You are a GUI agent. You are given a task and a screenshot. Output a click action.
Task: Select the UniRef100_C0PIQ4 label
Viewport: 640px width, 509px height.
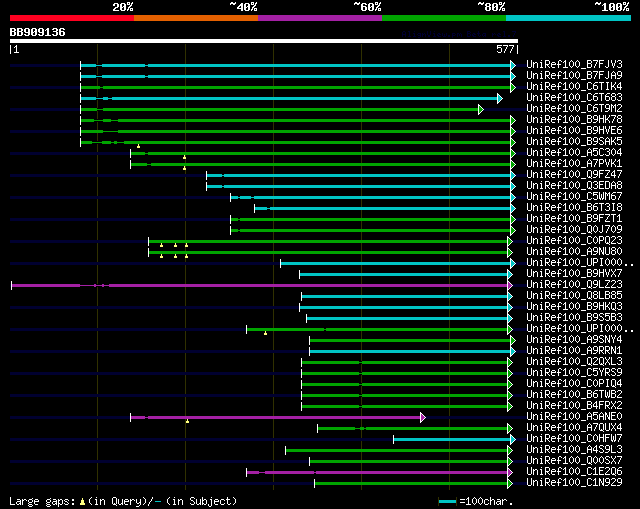574,384
